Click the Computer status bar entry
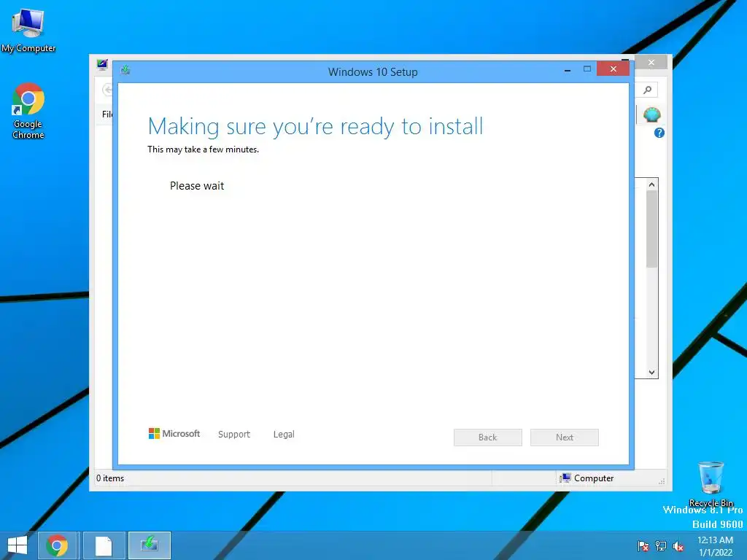The image size is (747, 560). (x=587, y=478)
